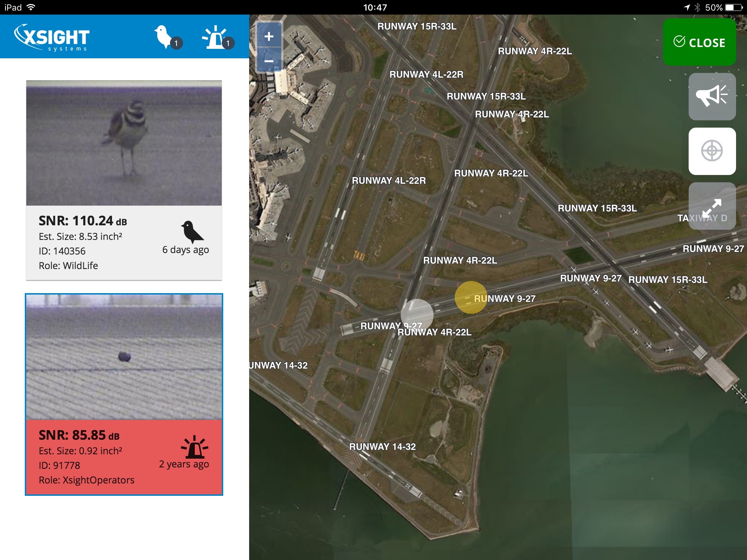Viewport: 747px width, 560px height.
Task: Open the FOD object camera image
Action: (124, 357)
